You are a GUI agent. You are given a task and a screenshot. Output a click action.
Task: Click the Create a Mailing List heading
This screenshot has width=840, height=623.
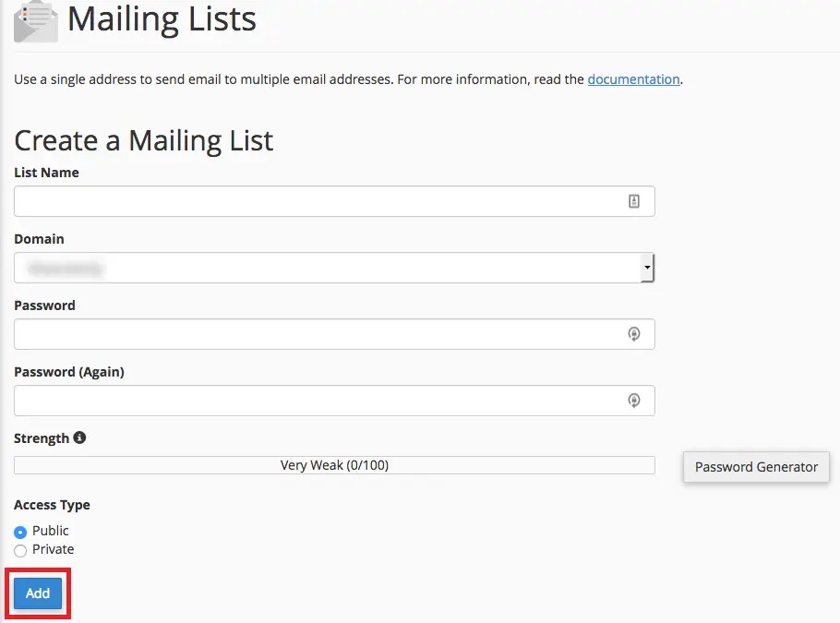pos(144,141)
